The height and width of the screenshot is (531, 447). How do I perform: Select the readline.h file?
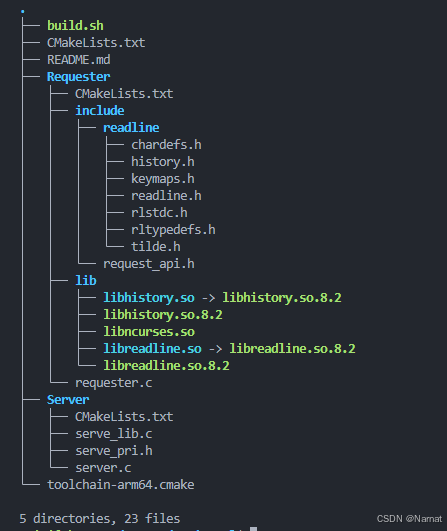(166, 196)
